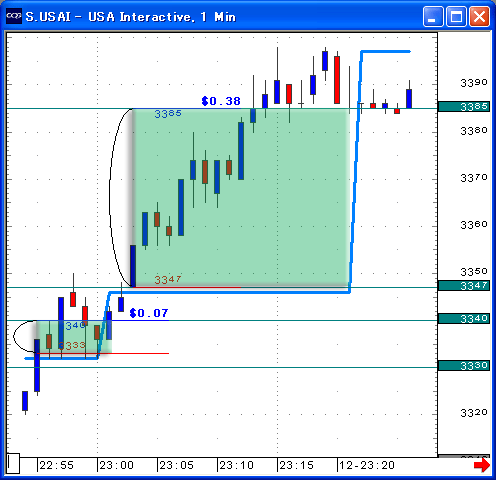Click the 23:10 time axis label
This screenshot has width=496, height=480.
(x=236, y=465)
